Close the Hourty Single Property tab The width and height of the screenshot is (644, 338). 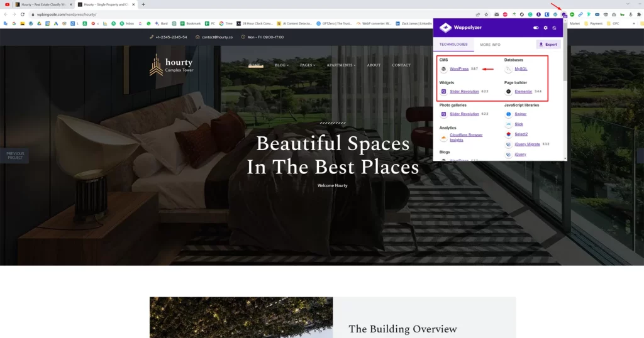click(x=133, y=4)
